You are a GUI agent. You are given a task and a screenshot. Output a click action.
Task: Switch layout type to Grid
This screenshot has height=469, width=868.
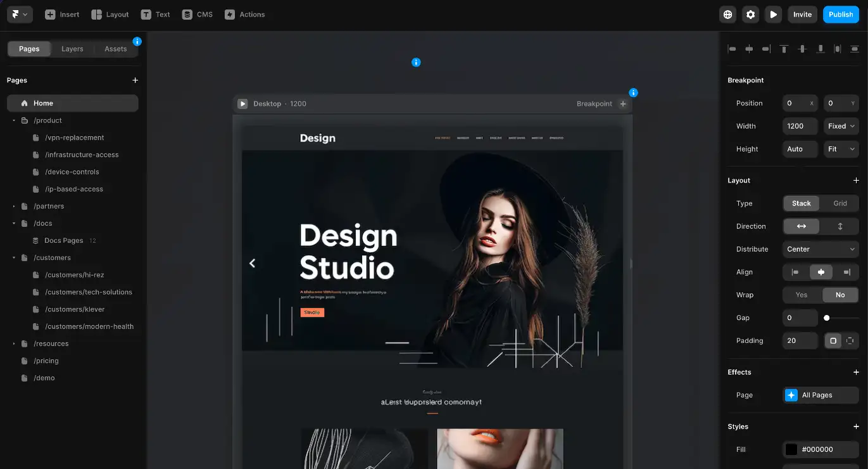click(x=840, y=203)
